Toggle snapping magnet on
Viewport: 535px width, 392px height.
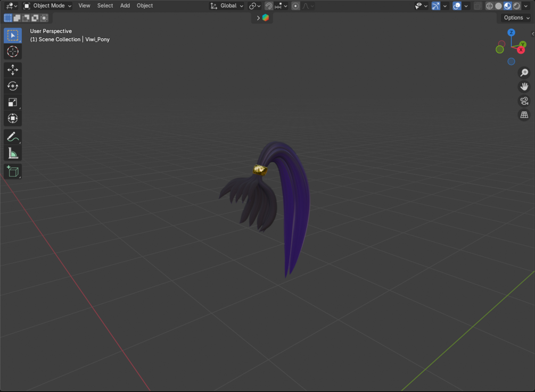pos(268,6)
